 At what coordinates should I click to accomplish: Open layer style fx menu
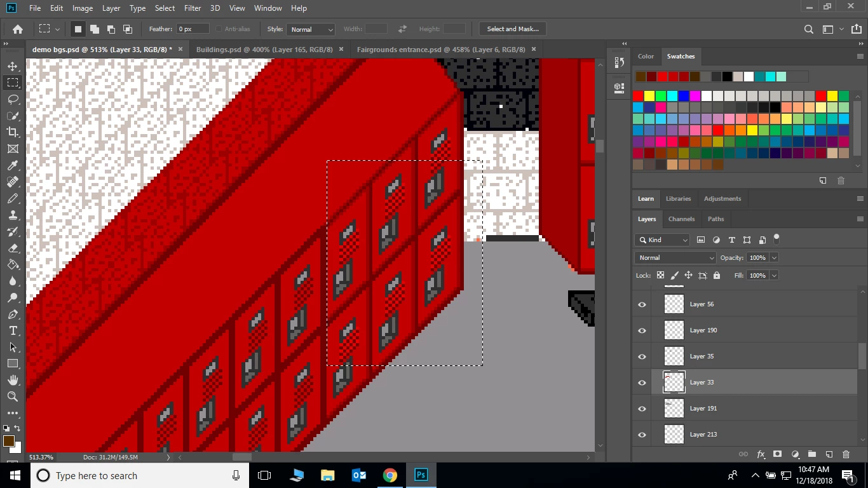(761, 454)
